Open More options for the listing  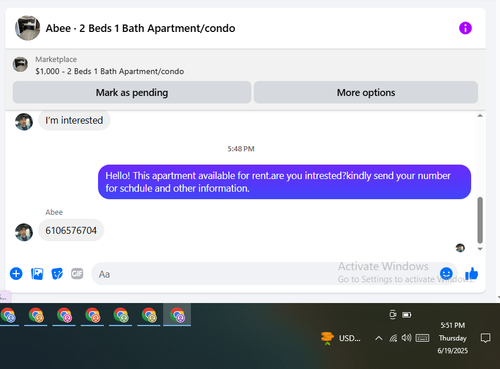[366, 92]
